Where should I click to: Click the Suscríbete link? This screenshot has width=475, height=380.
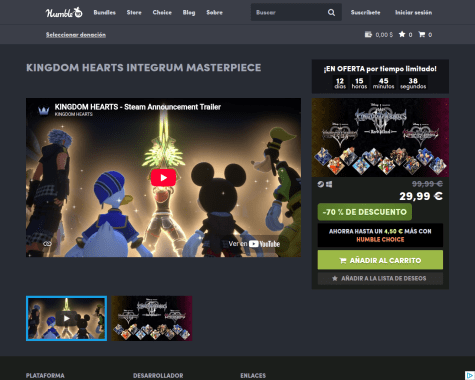[x=365, y=12]
